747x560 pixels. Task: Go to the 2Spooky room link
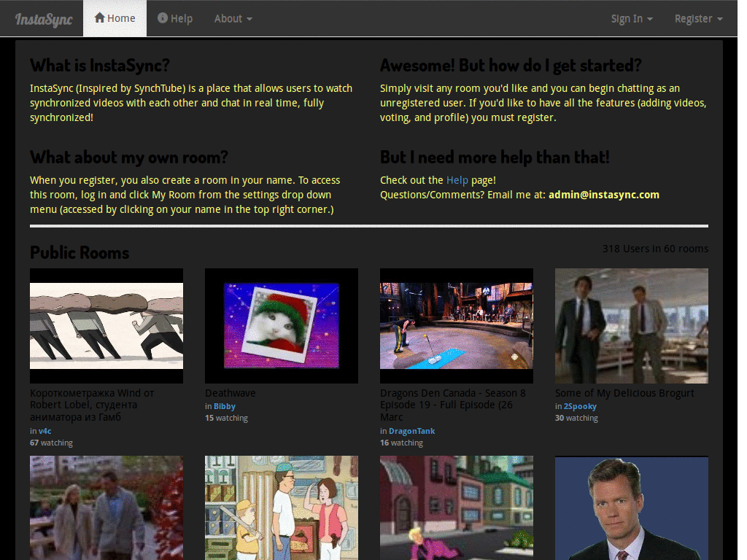580,406
